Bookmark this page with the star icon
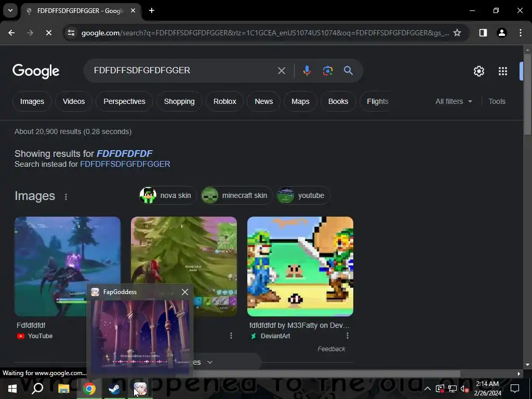Viewport: 532px width, 399px height. pyautogui.click(x=457, y=33)
